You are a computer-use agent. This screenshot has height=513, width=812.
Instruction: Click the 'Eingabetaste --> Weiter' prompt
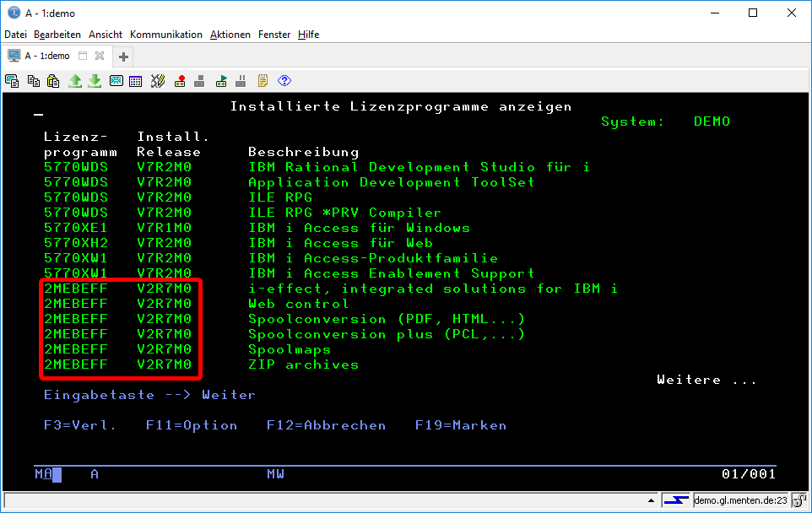click(149, 395)
